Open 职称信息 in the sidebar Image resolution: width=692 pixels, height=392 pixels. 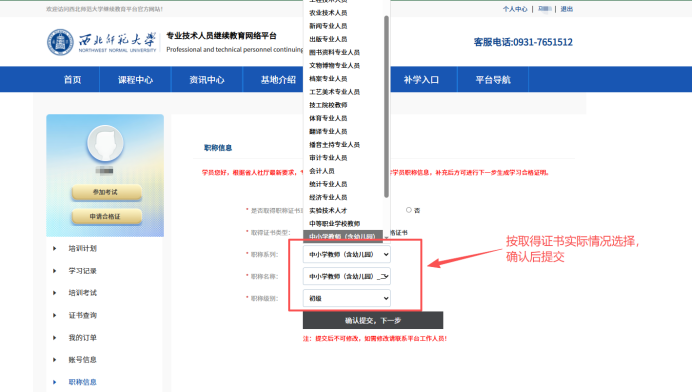point(83,382)
